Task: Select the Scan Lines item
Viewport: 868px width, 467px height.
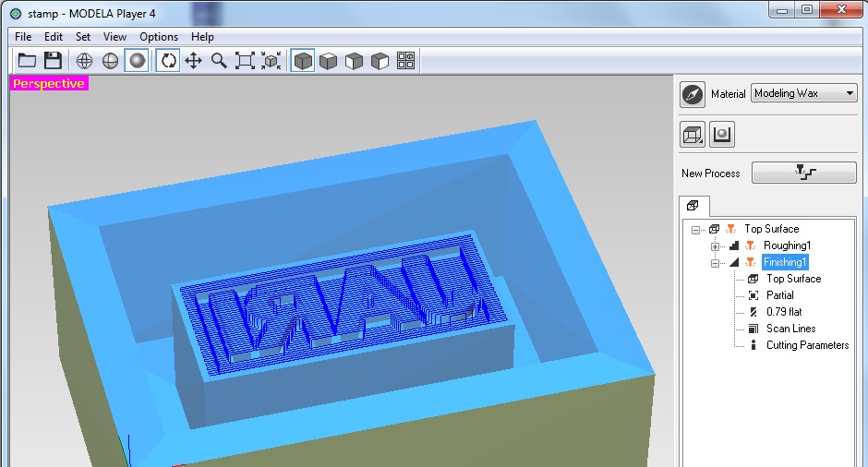Action: click(x=791, y=329)
